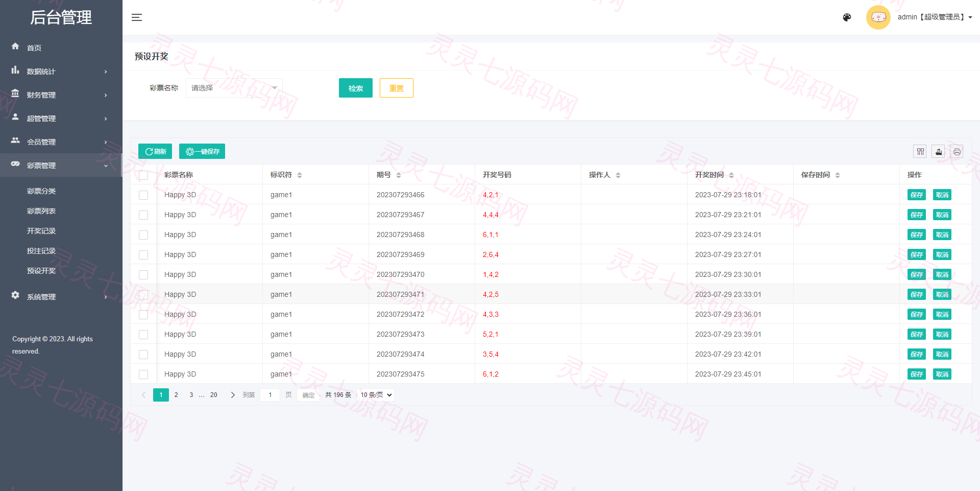Click the page jump number input

(270, 395)
